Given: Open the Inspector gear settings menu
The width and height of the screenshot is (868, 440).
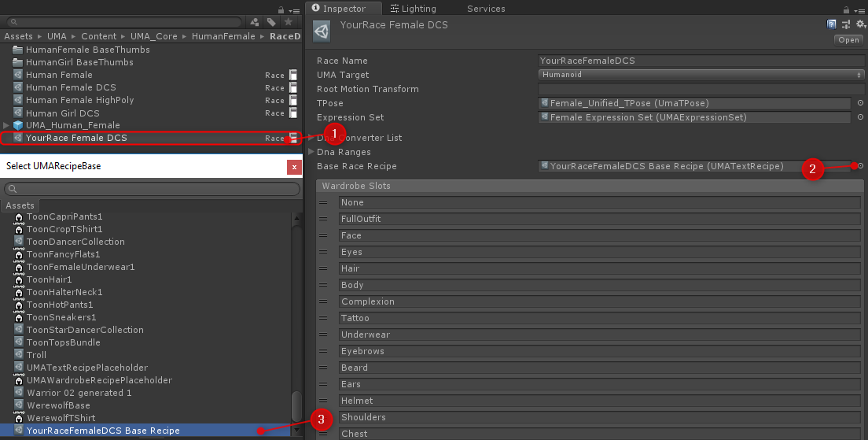Looking at the screenshot, I should (x=860, y=25).
